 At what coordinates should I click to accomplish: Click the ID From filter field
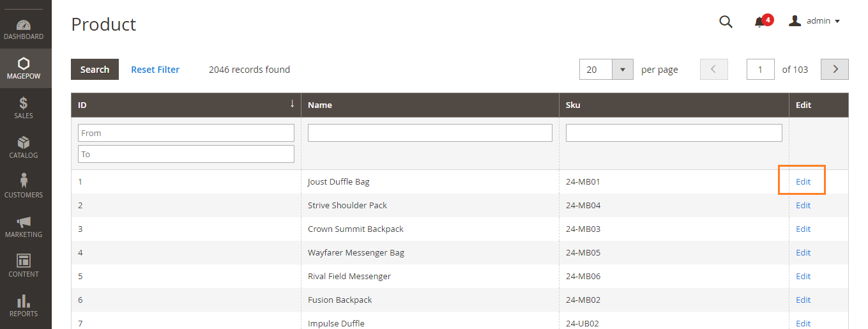tap(186, 133)
